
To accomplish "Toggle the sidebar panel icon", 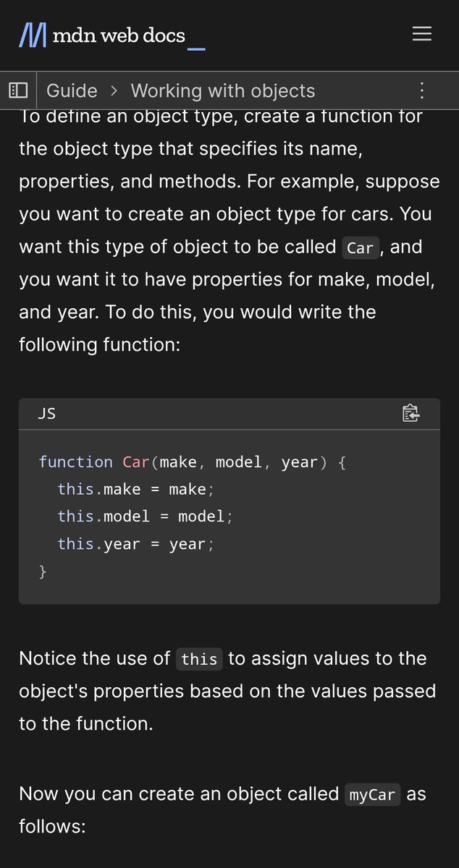I will point(18,90).
